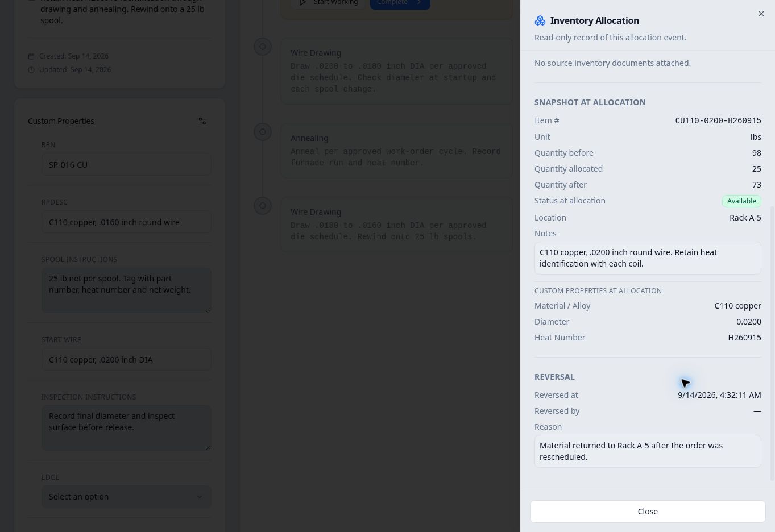Click the blue Complete button
Screen dimensions: 775x532
(x=400, y=3)
